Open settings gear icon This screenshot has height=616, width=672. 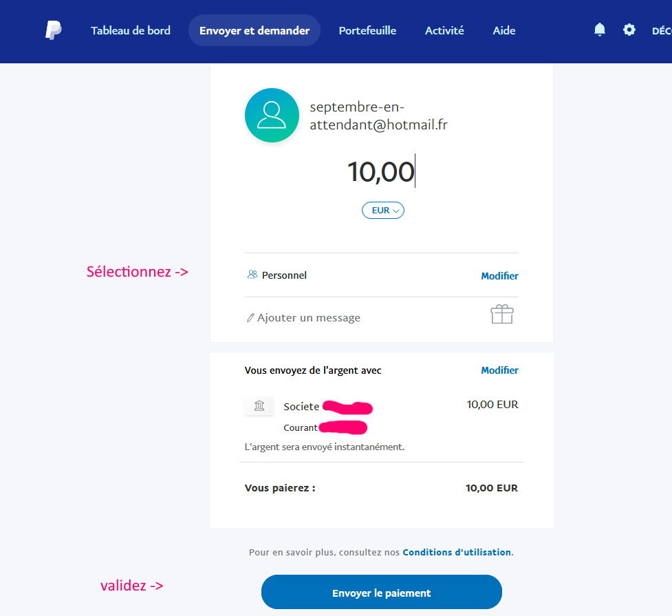click(x=629, y=30)
